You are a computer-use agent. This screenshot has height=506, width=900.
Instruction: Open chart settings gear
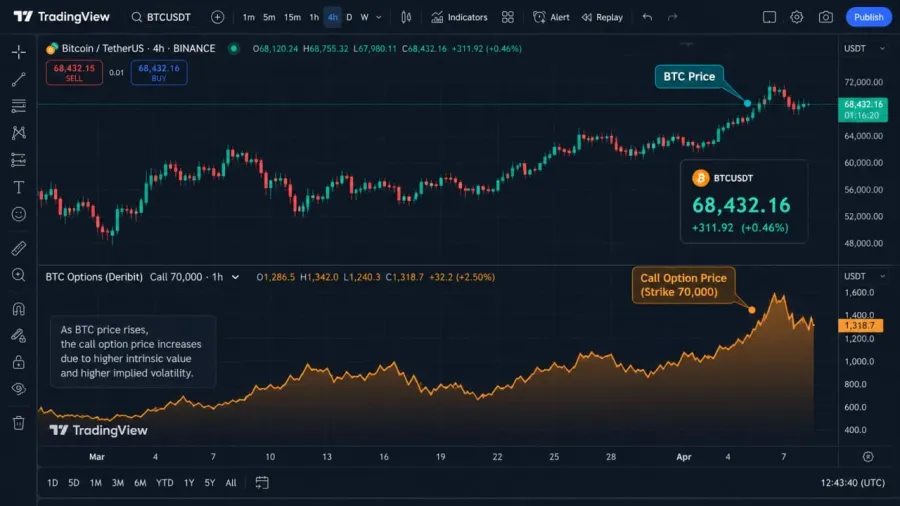(796, 17)
